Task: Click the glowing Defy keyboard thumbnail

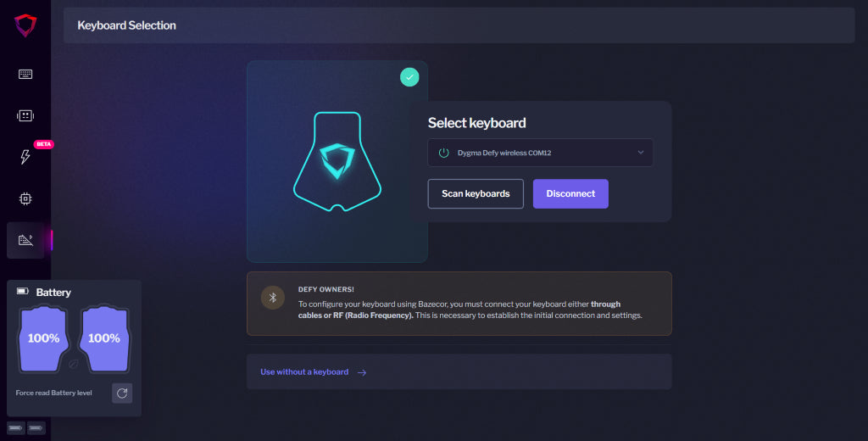Action: tap(337, 161)
